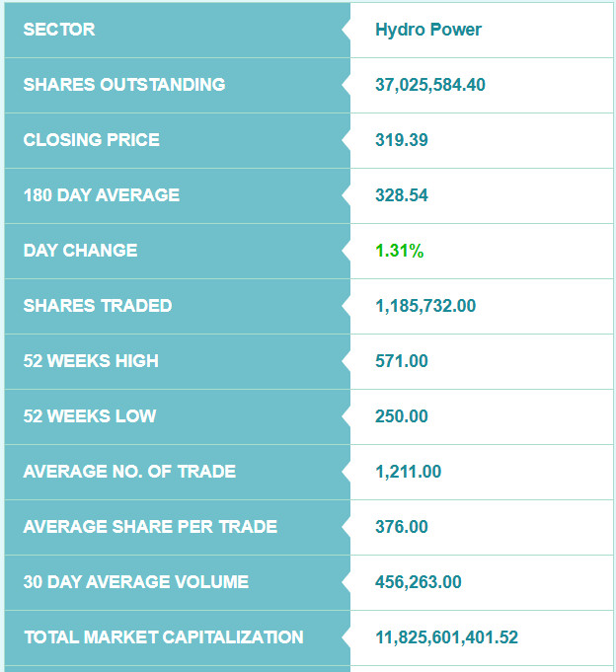Select the shares outstanding value 37,025,584.40
Screen dimensions: 616x672
[x=430, y=85]
